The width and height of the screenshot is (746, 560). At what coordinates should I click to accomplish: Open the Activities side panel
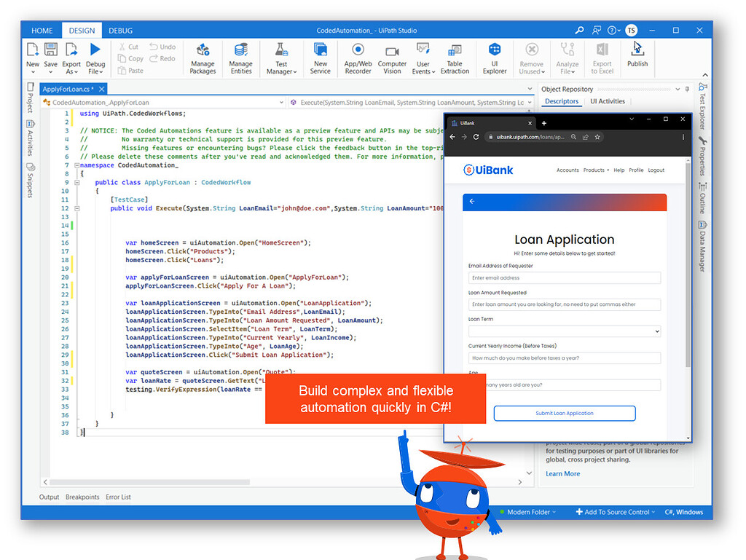click(x=30, y=138)
